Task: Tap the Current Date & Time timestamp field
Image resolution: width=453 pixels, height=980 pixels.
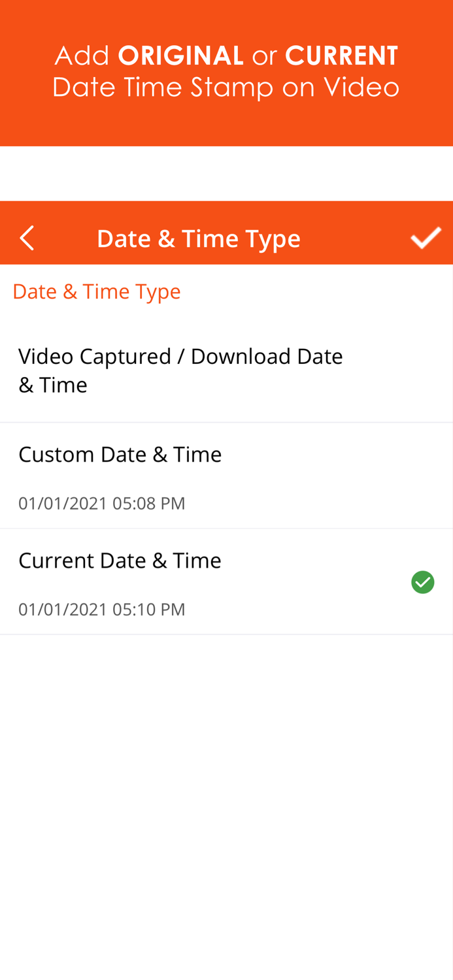Action: [102, 609]
